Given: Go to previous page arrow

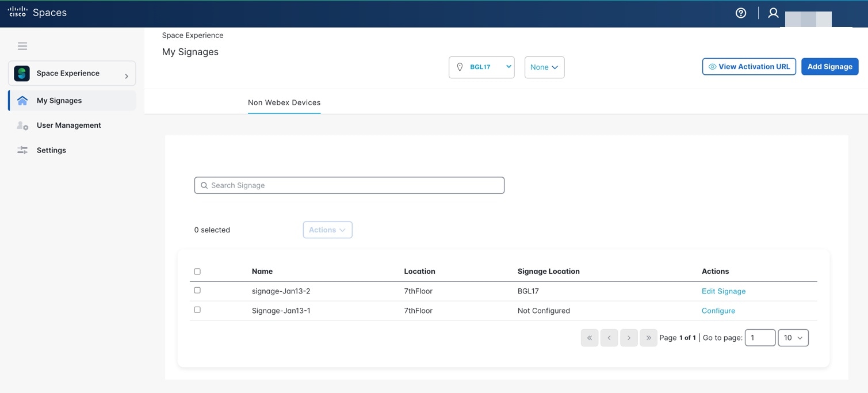Looking at the screenshot, I should (609, 338).
